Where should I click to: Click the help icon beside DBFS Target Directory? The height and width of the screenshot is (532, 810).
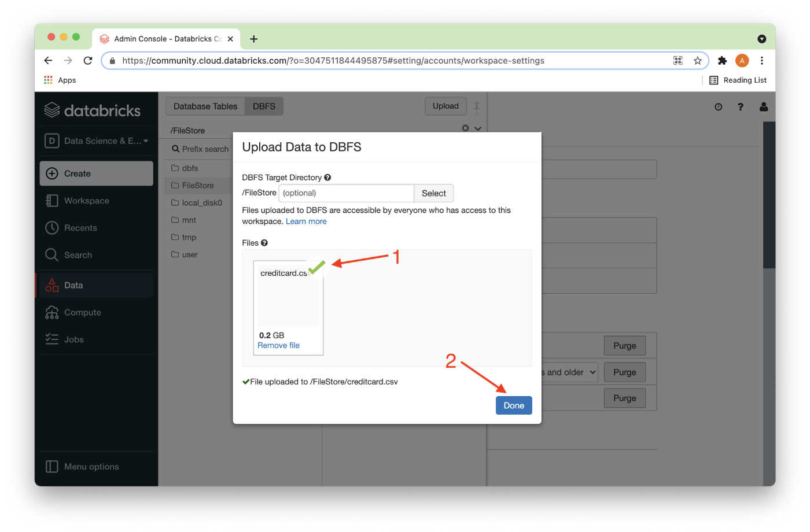[327, 178]
